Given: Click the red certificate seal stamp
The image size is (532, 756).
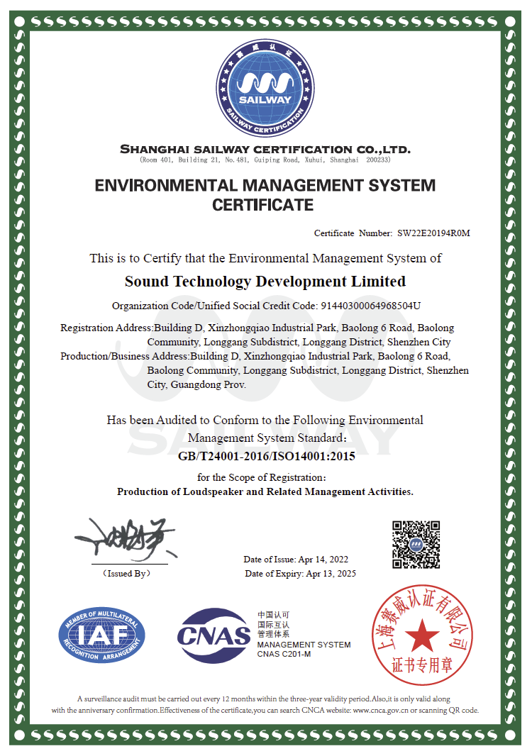Looking at the screenshot, I should tap(422, 635).
